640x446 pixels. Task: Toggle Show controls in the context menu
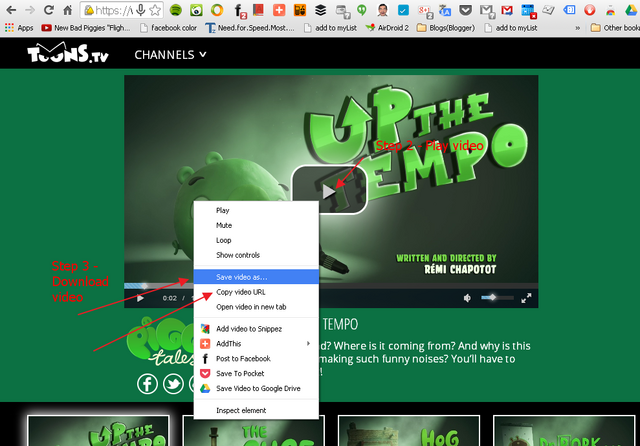pyautogui.click(x=256, y=255)
